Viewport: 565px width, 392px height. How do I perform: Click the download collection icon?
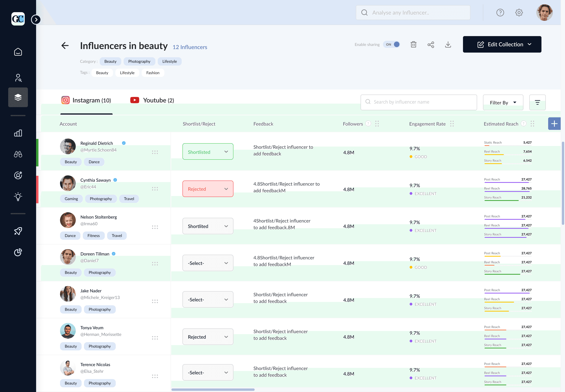click(x=448, y=45)
